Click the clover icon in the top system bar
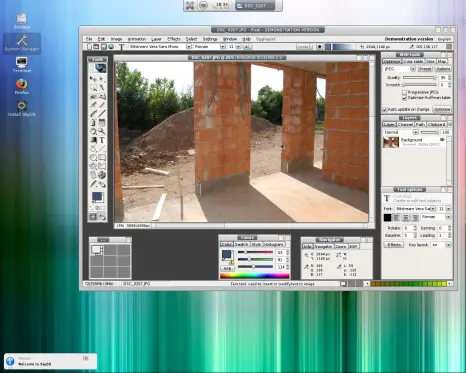Screen dimensions: 466x373 pyautogui.click(x=190, y=6)
